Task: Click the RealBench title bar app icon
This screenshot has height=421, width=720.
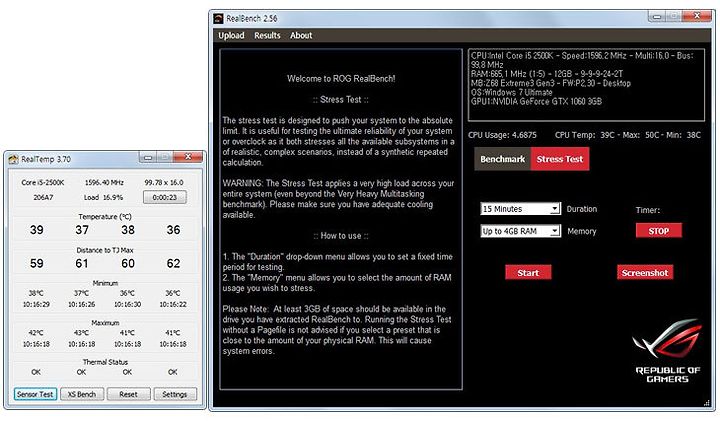Action: (x=218, y=18)
